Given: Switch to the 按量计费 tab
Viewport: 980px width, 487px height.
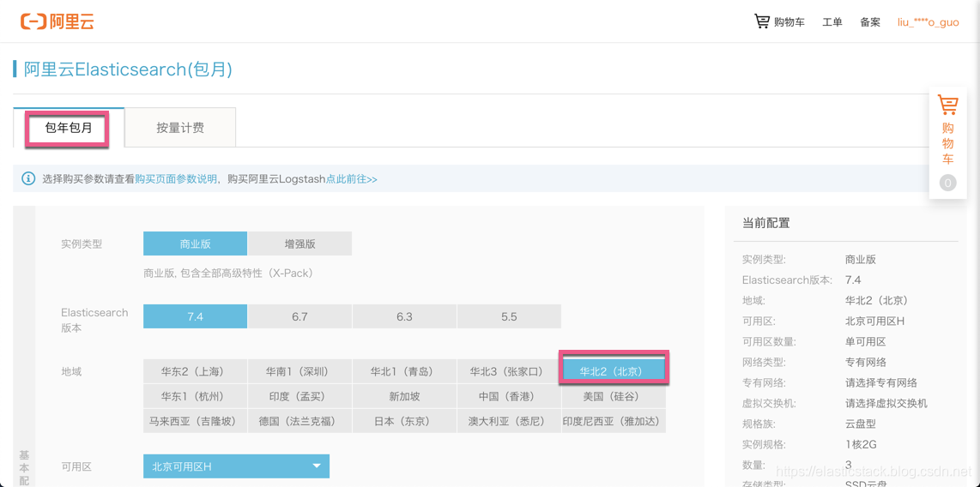Looking at the screenshot, I should point(180,128).
